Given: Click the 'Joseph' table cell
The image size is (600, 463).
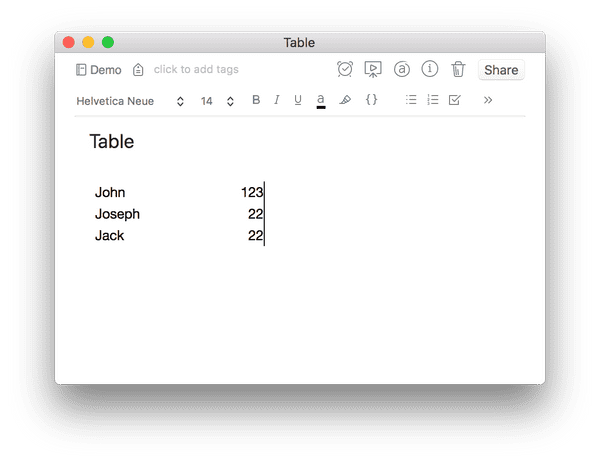Looking at the screenshot, I should click(x=117, y=214).
